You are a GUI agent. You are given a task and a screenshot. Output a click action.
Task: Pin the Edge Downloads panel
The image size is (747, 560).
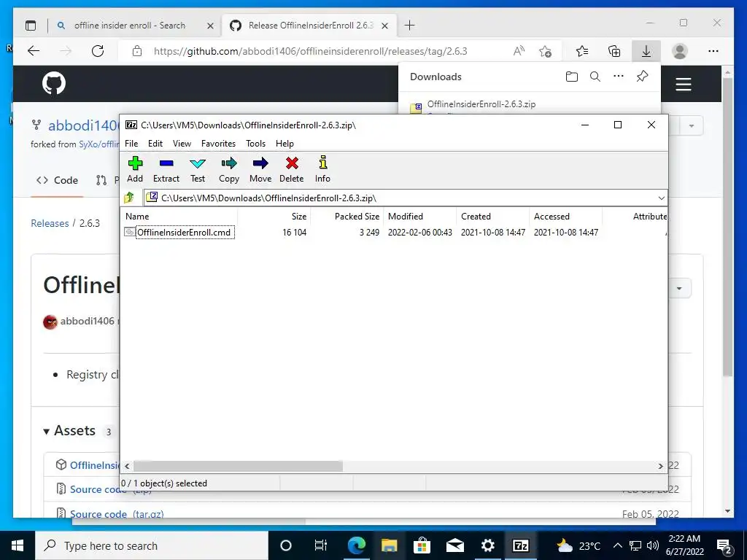[x=642, y=77]
